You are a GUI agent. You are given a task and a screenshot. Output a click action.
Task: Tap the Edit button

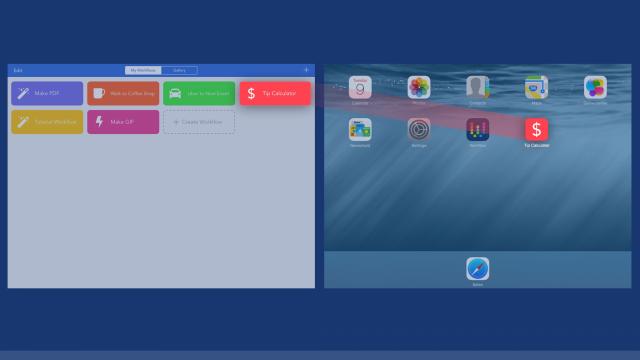coord(18,70)
